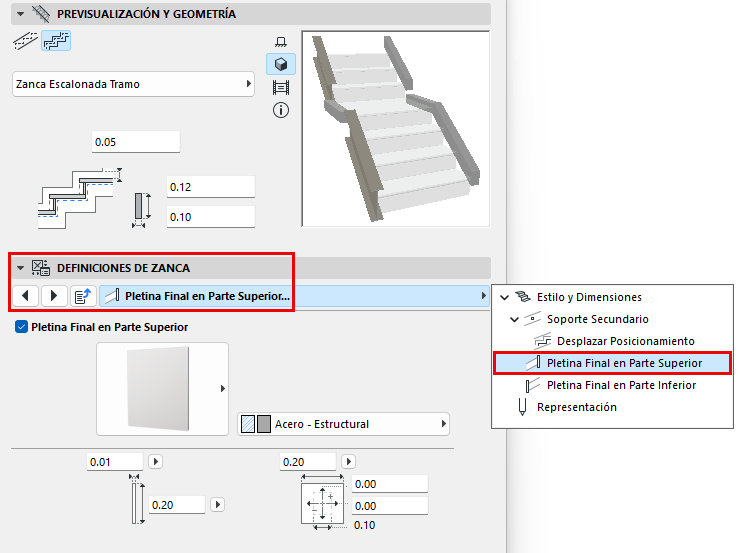Select Pletina Final en Parte Superior menu entry
The height and width of the screenshot is (553, 743).
coord(612,363)
